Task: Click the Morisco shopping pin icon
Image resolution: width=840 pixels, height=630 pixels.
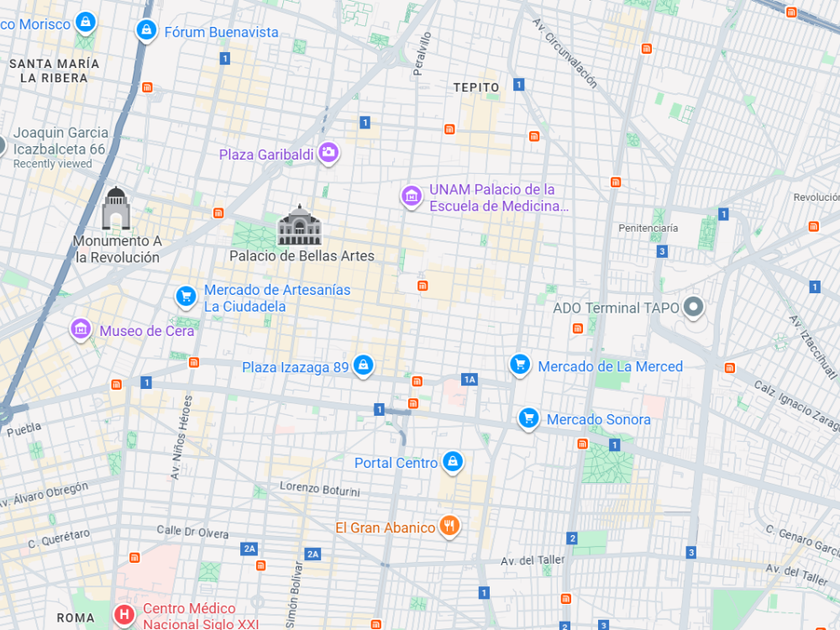Action: click(86, 22)
